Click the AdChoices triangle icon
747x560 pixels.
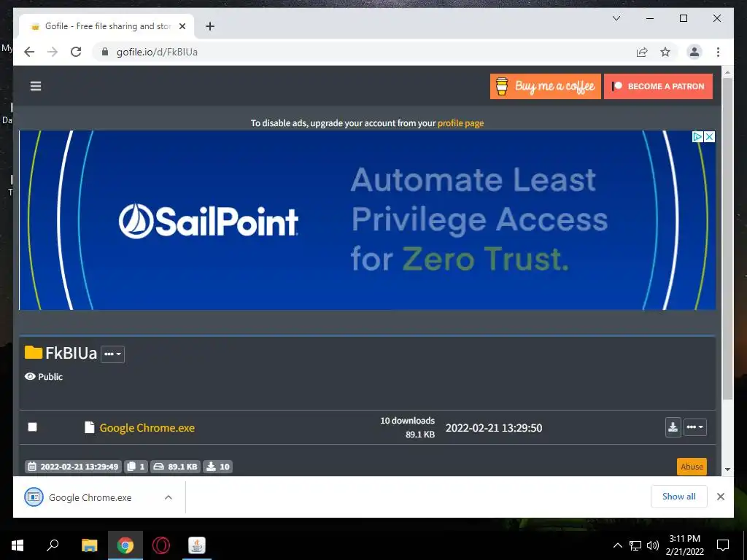tap(697, 136)
